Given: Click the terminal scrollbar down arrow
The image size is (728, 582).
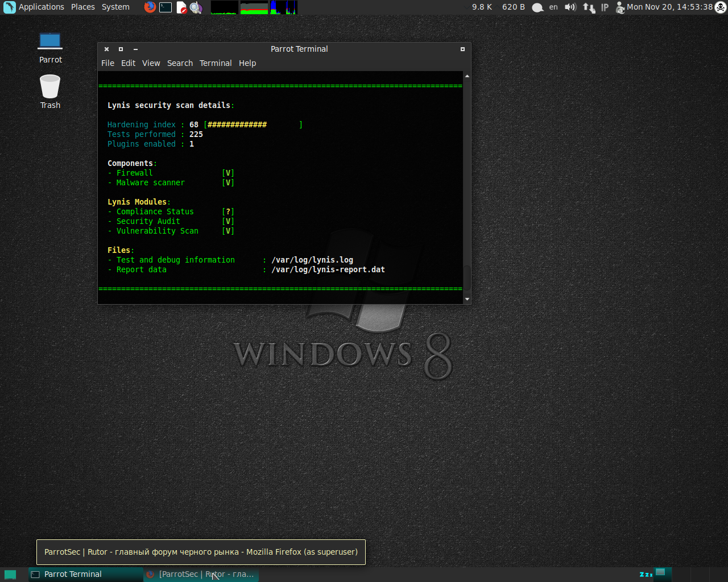Looking at the screenshot, I should pos(467,298).
